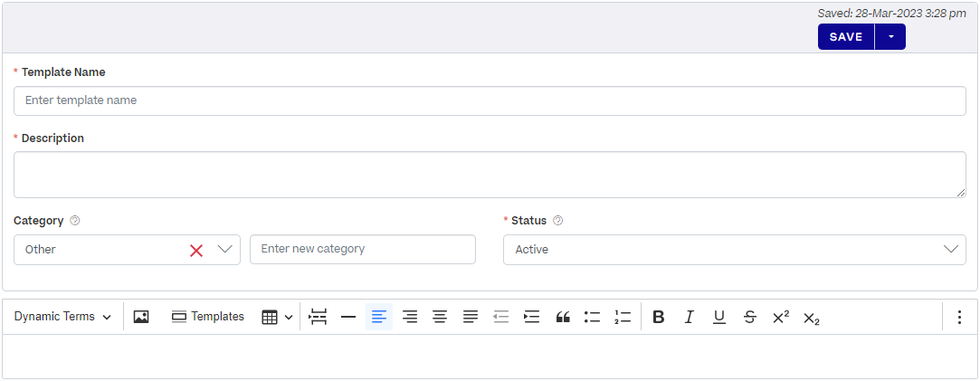The image size is (980, 381).
Task: Insert a block quote
Action: (x=562, y=317)
